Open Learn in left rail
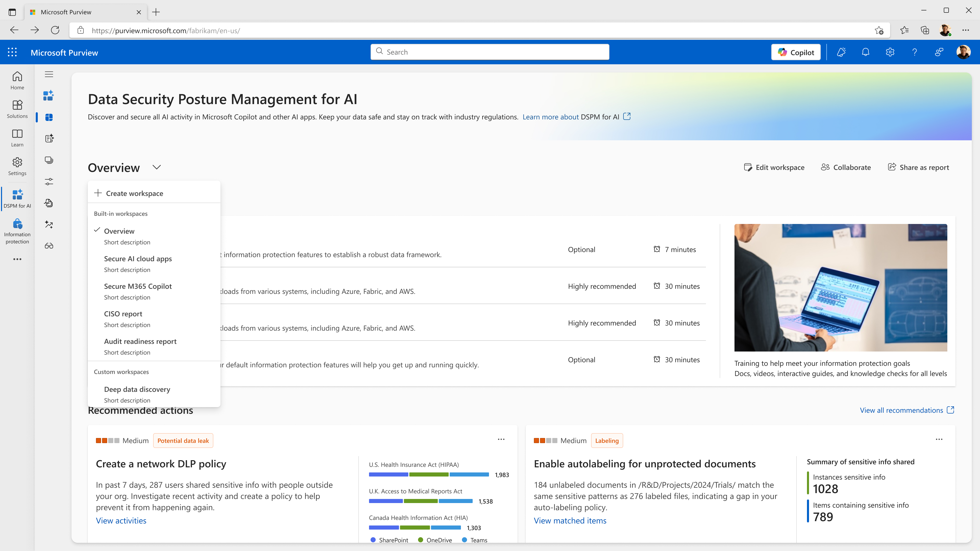980x551 pixels. click(17, 138)
